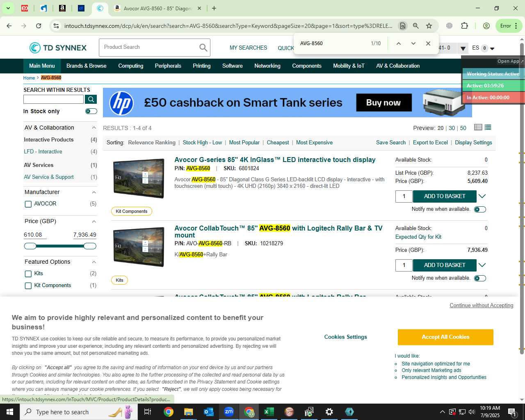Click Export to Excel link
The image size is (525, 420).
[430, 143]
